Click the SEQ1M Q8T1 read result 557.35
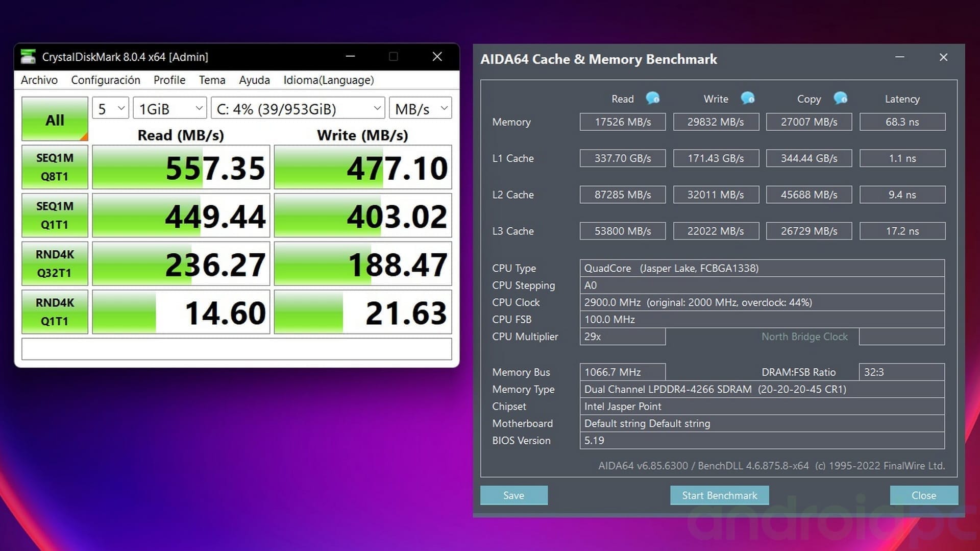 point(181,167)
